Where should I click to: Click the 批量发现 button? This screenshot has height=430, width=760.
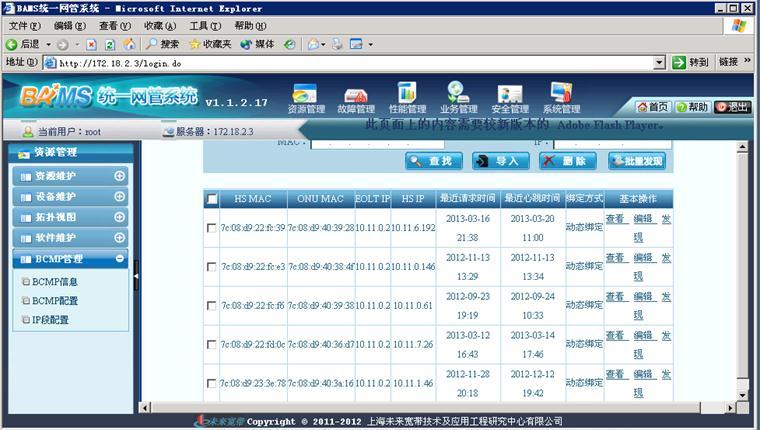pos(637,161)
